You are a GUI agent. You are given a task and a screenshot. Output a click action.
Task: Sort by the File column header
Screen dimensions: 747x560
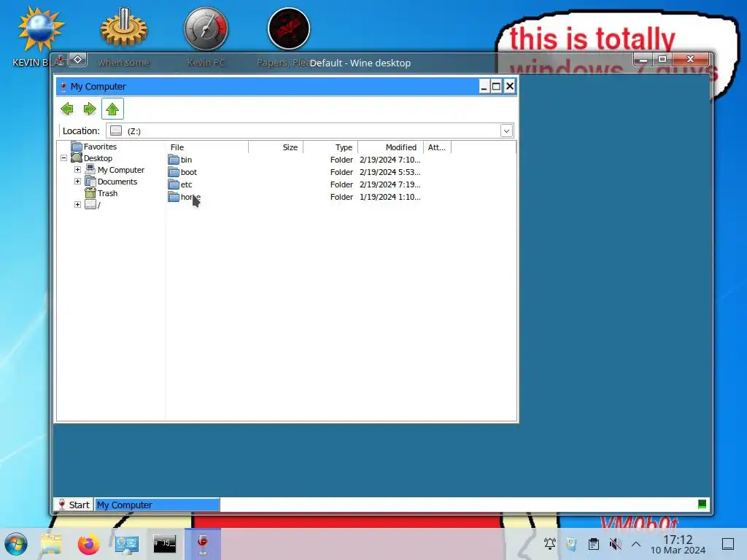click(x=207, y=147)
